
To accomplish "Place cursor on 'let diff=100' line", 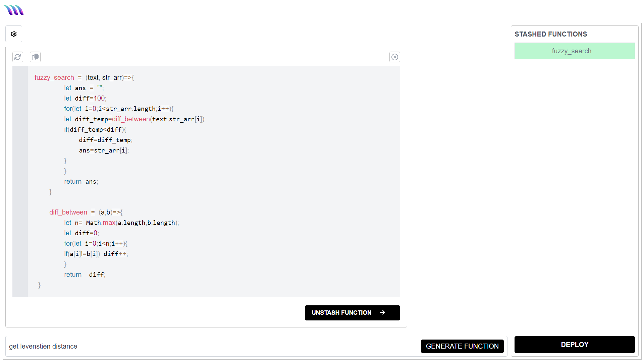I will [86, 98].
